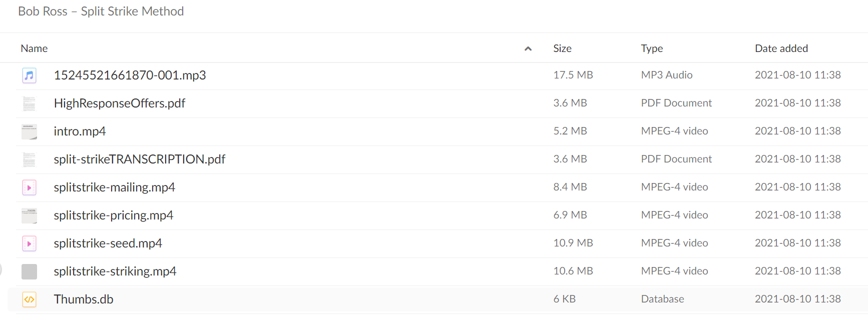Sort files by Date added header

tap(781, 48)
